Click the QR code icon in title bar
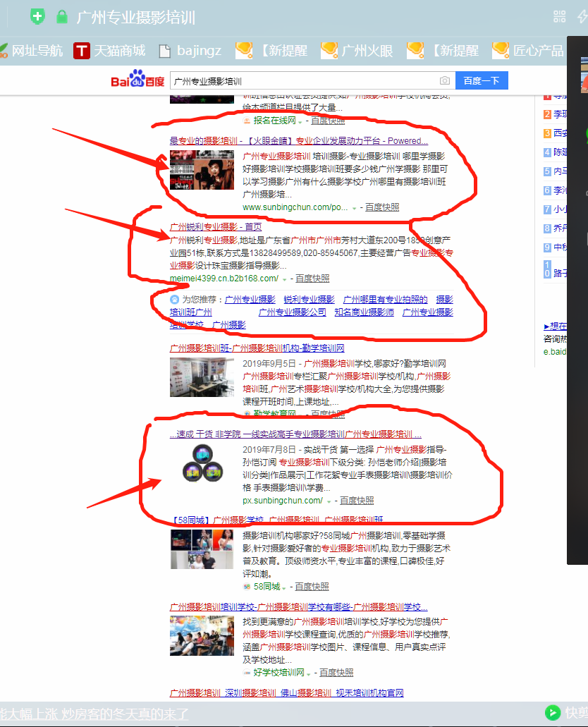588x727 pixels. pyautogui.click(x=559, y=17)
